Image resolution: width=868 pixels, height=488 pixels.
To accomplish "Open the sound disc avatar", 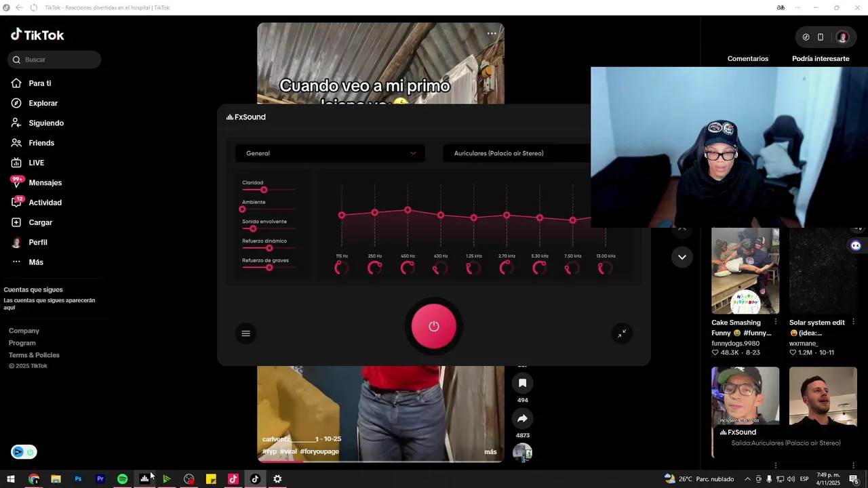I will 522,452.
